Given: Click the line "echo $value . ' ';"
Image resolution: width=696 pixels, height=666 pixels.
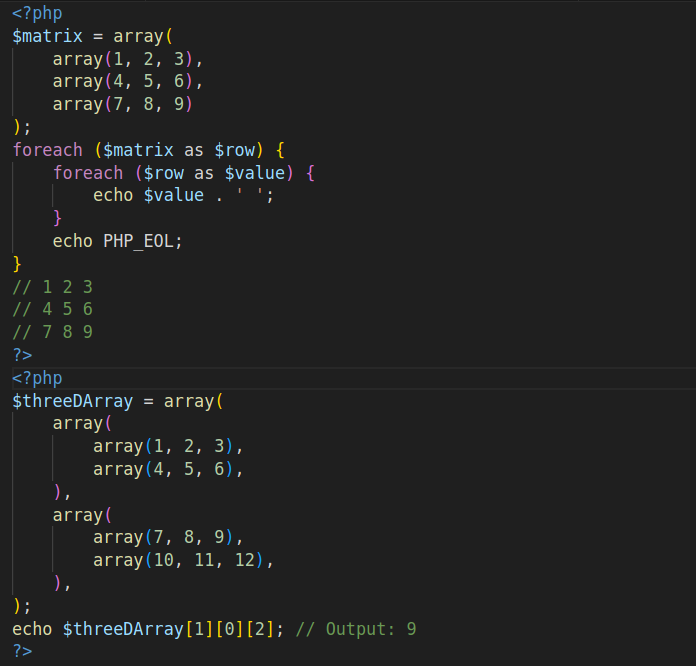Looking at the screenshot, I should [x=183, y=195].
